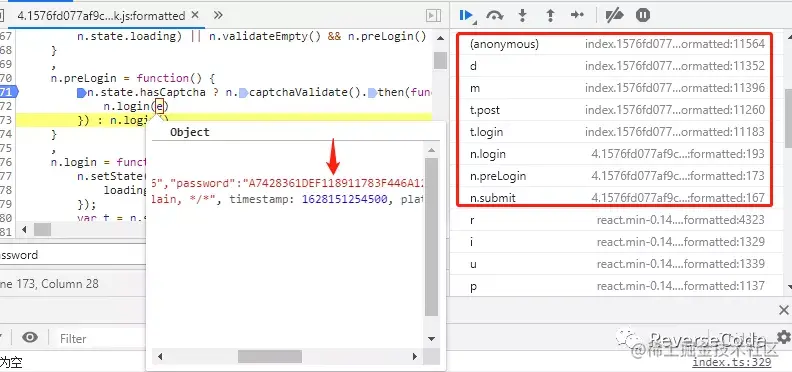Viewport: 792px width, 372px height.
Task: Close the formatted js file tab
Action: click(x=195, y=16)
